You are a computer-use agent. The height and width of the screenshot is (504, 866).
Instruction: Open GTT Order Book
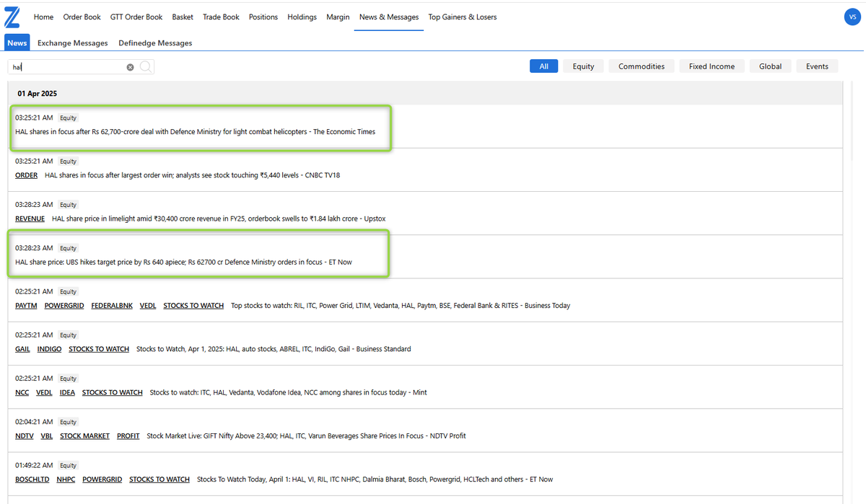tap(136, 17)
